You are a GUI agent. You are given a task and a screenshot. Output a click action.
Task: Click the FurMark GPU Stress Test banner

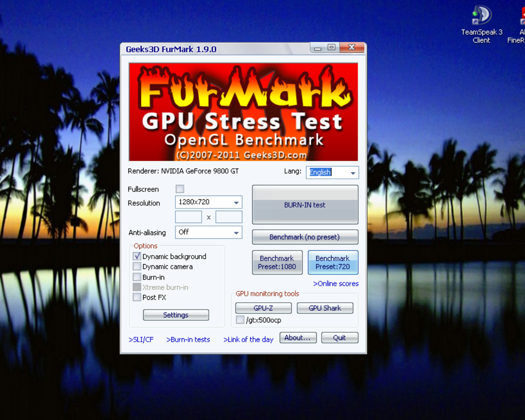(243, 112)
